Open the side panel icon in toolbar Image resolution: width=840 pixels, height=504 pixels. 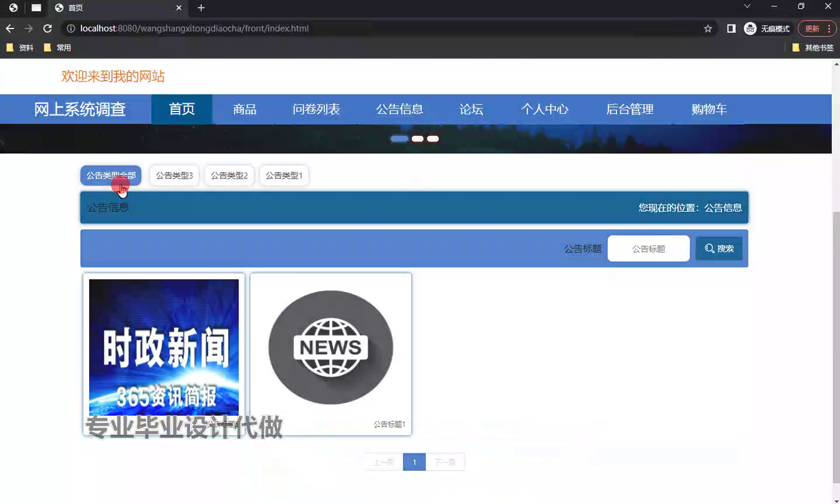click(731, 28)
